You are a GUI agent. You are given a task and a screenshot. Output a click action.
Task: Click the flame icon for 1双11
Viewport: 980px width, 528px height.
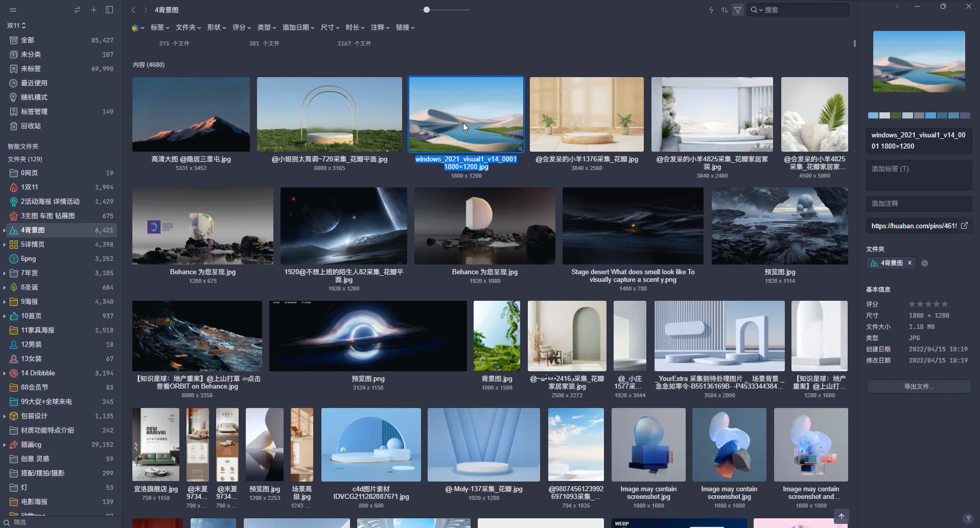pyautogui.click(x=14, y=187)
